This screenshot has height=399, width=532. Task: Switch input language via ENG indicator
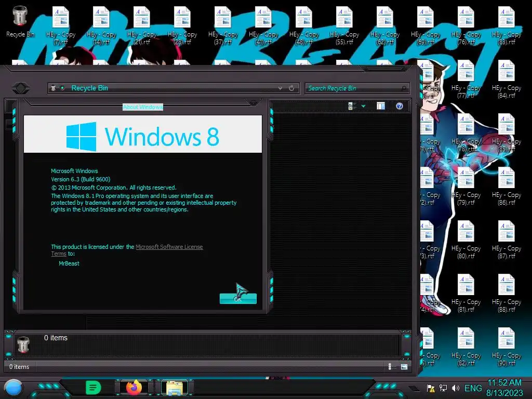[473, 388]
